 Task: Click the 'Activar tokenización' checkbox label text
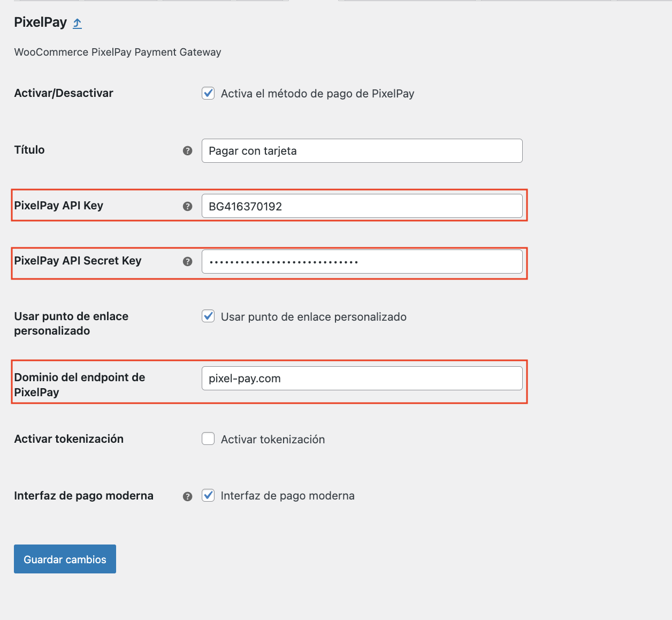tap(273, 440)
